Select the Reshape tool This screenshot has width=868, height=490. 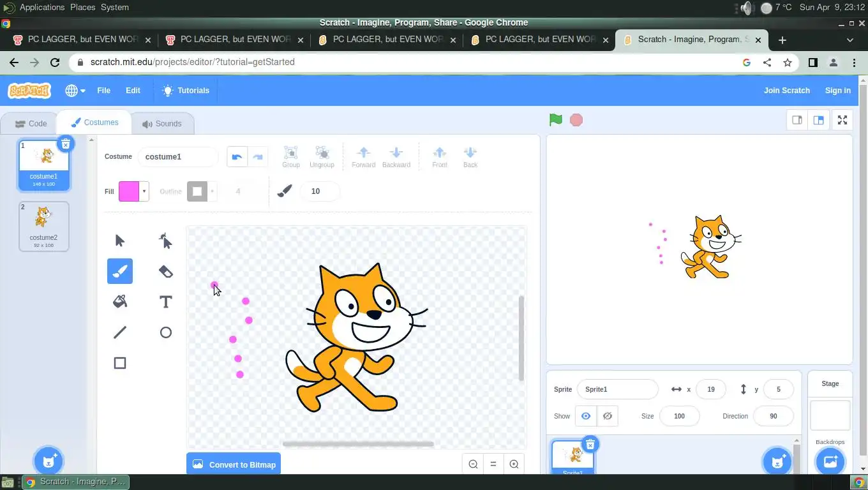[165, 241]
